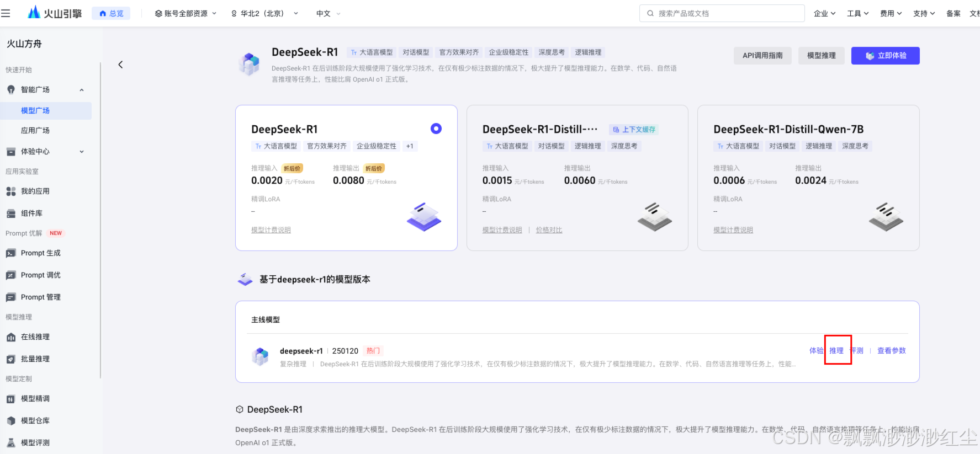Open 模型计费说明 link in Distill-Qwen-7B card
980x454 pixels.
pos(733,230)
